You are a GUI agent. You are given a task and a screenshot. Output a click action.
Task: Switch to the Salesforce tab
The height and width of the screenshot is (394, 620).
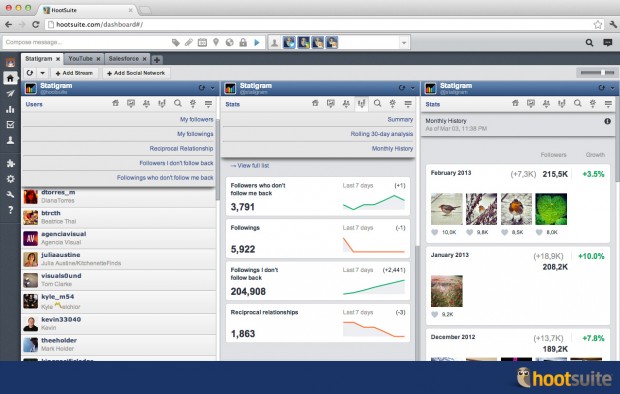click(123, 59)
